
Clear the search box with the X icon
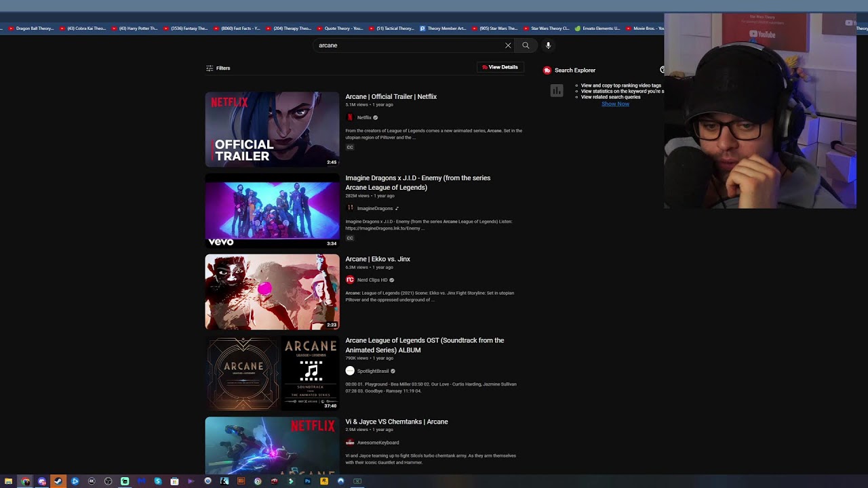pos(508,45)
